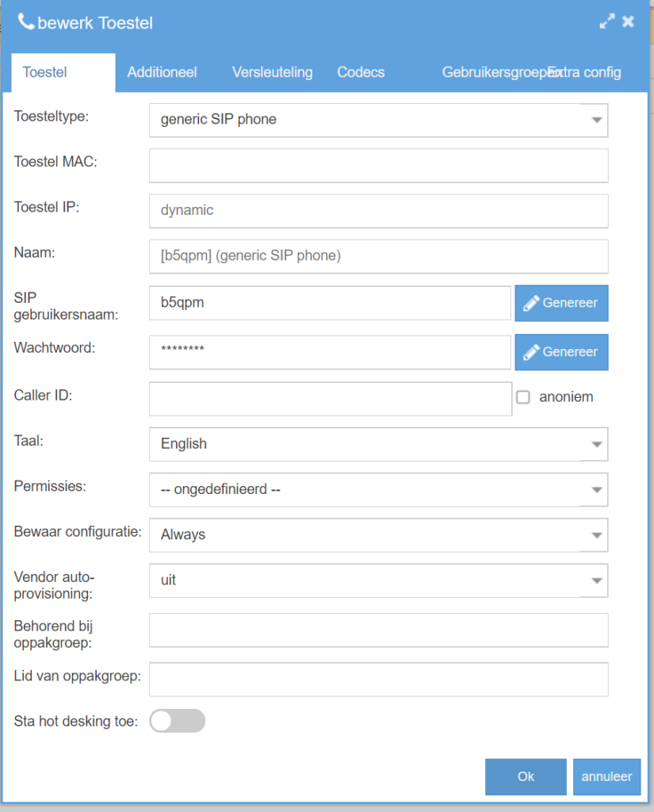This screenshot has height=812, width=654.
Task: Click the phone icon in dialog title
Action: [25, 22]
